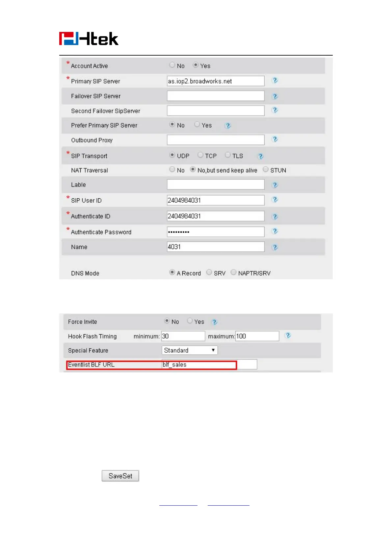Select 'No,but send keep alive' NAT option
392x554 pixels.
193,169
